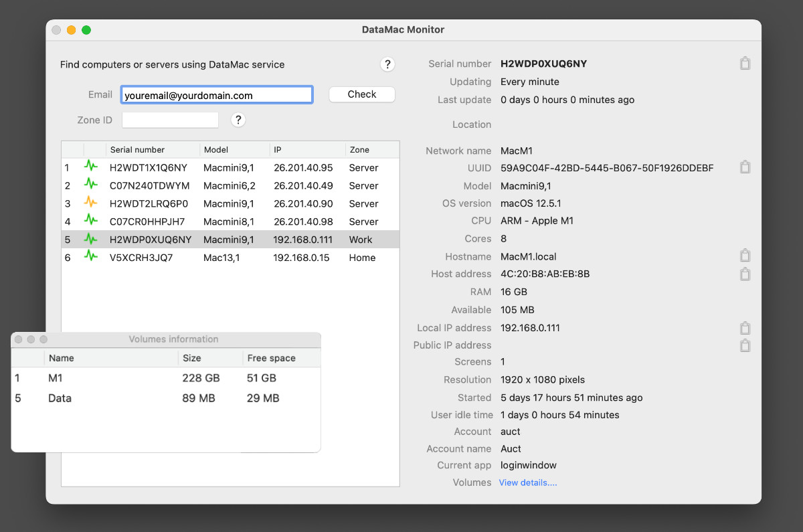Click the MacM1.local hostname value
The width and height of the screenshot is (803, 532).
(x=529, y=256)
